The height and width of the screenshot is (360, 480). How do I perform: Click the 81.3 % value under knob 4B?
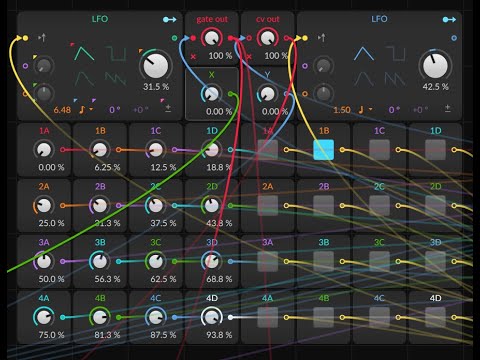pyautogui.click(x=107, y=335)
